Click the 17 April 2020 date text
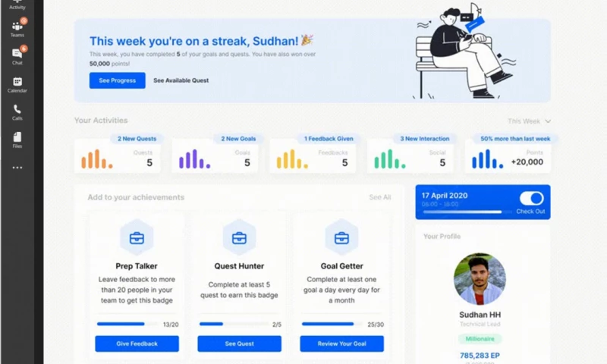Viewport: 607px width, 364px height. [x=445, y=196]
